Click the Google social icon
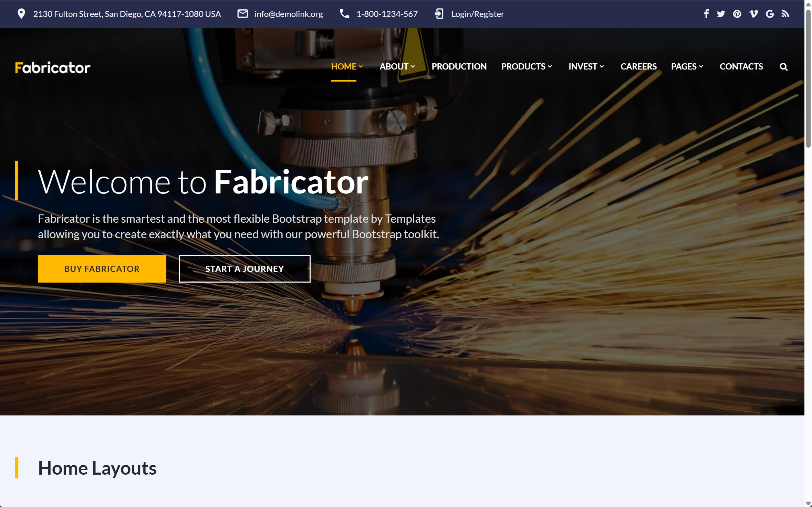The image size is (812, 507). [770, 14]
